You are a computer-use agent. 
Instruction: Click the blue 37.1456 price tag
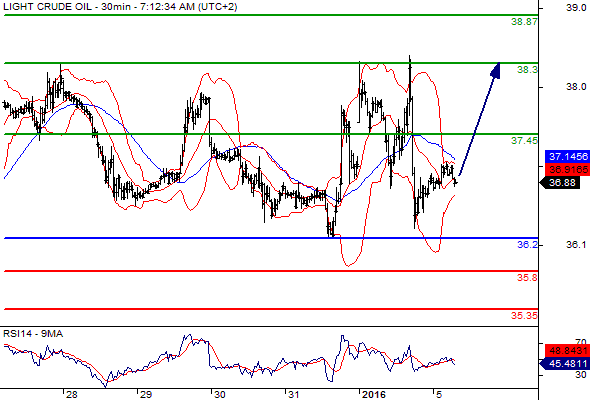point(567,157)
